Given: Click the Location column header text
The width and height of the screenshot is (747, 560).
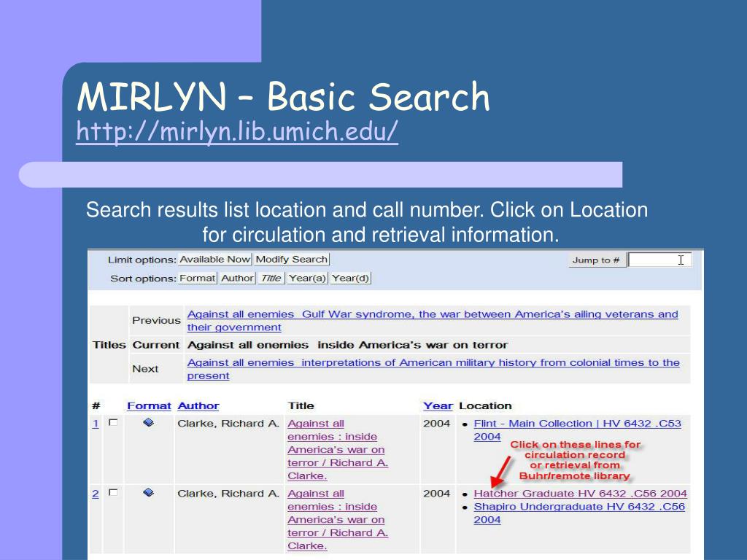Looking at the screenshot, I should pos(485,405).
